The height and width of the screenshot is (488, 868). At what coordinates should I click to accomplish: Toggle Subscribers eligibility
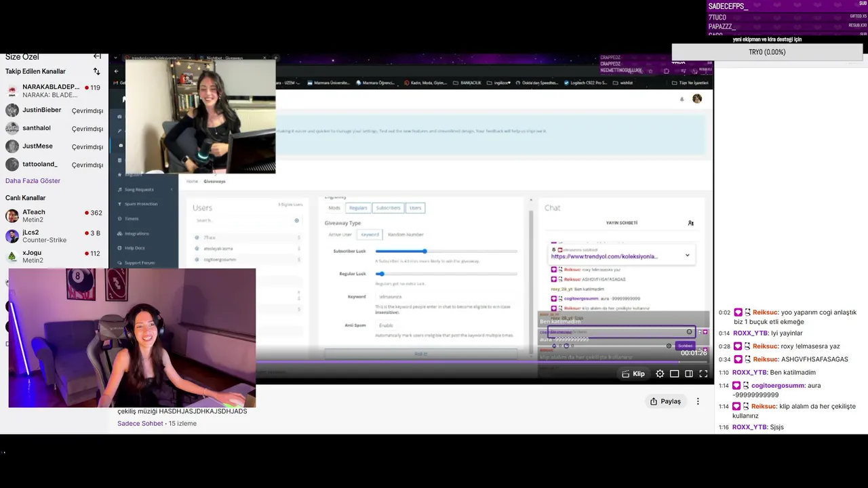pyautogui.click(x=389, y=207)
